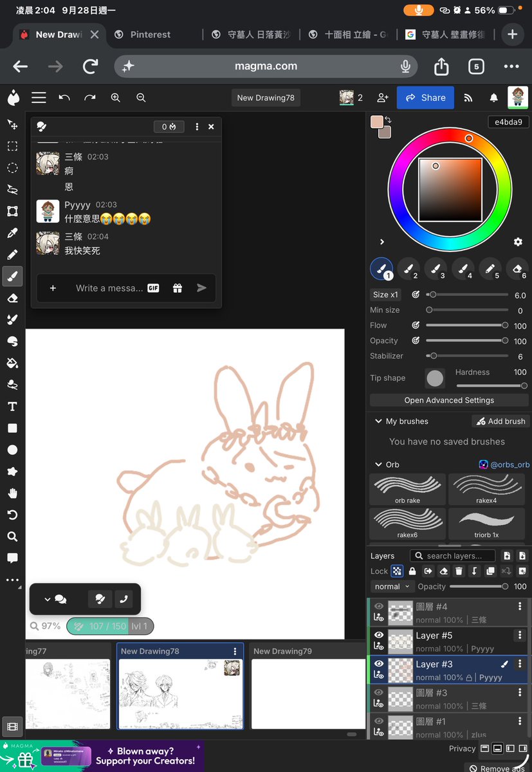
Task: Toggle pressure control for Flow
Action: [416, 326]
